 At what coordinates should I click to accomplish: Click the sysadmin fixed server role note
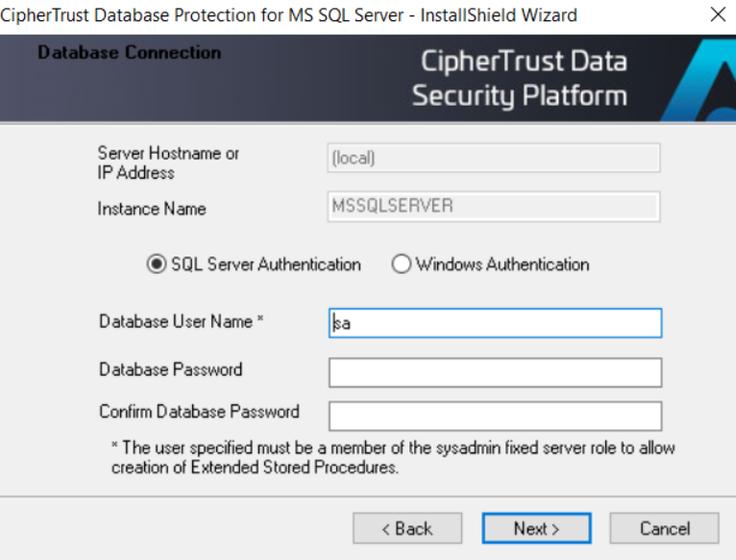click(393, 457)
